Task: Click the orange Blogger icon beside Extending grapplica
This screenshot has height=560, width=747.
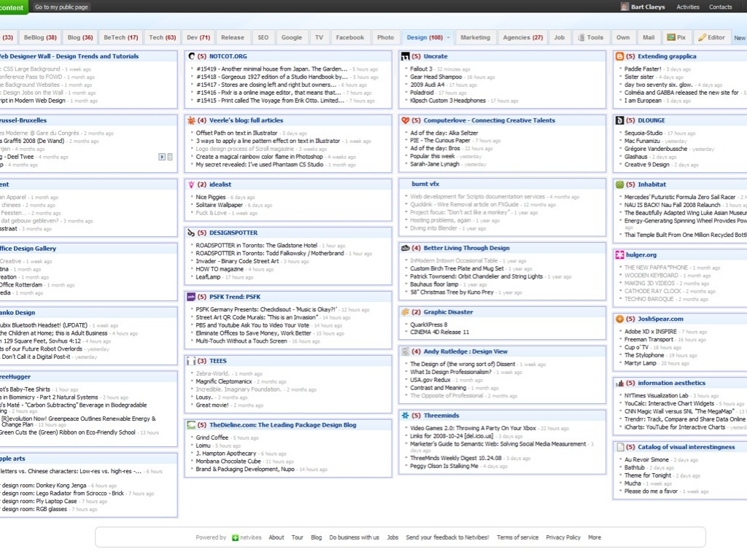Action: pos(620,56)
